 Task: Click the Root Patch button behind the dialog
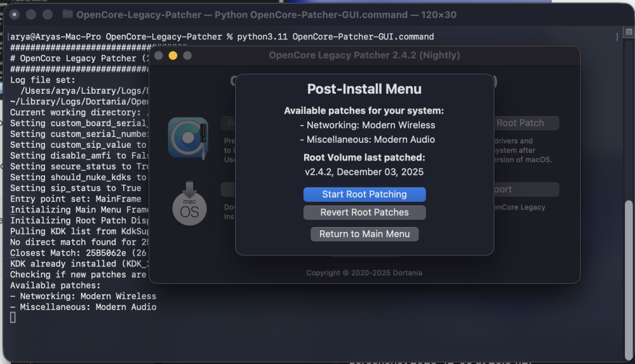[x=526, y=123]
